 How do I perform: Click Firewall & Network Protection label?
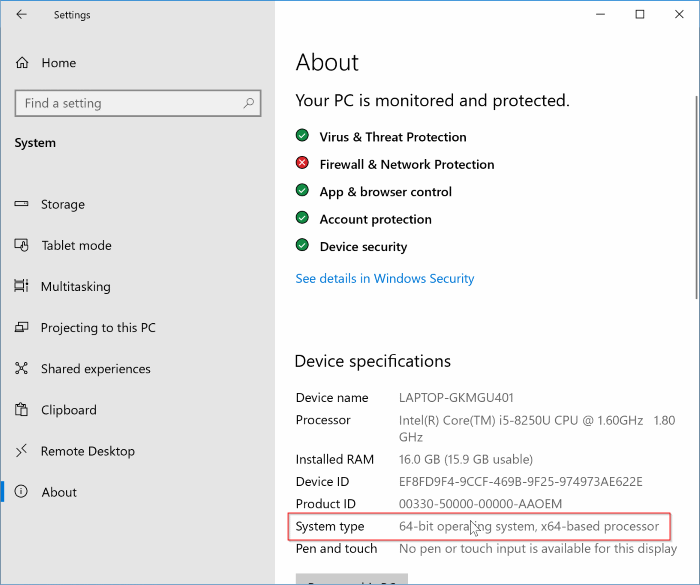coord(407,164)
